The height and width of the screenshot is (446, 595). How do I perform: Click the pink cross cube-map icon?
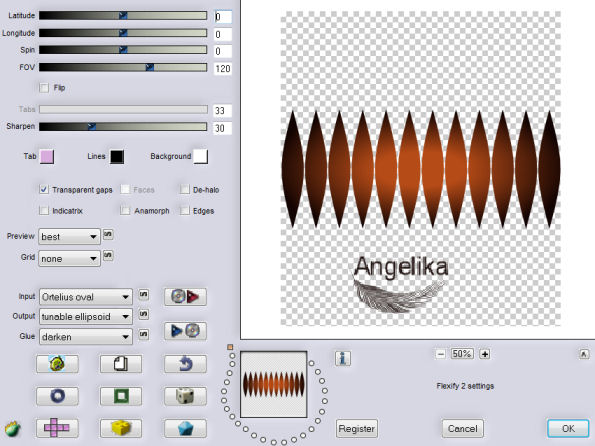pyautogui.click(x=57, y=428)
